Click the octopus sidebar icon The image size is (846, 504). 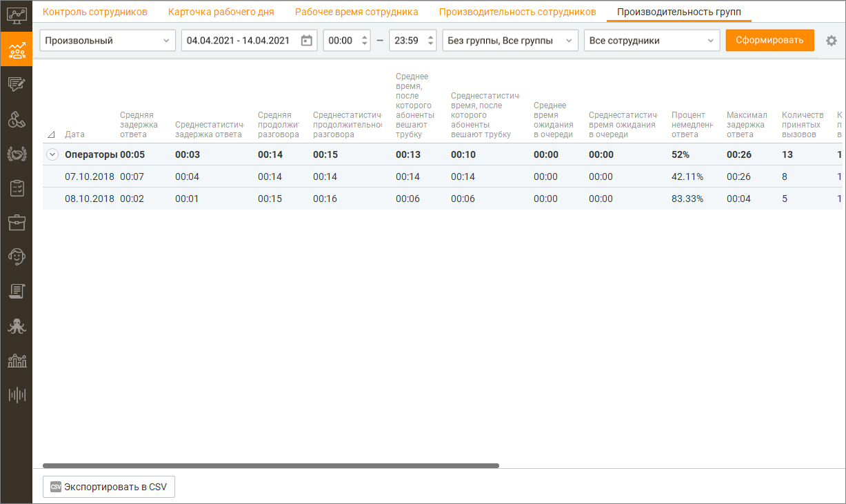tap(17, 325)
